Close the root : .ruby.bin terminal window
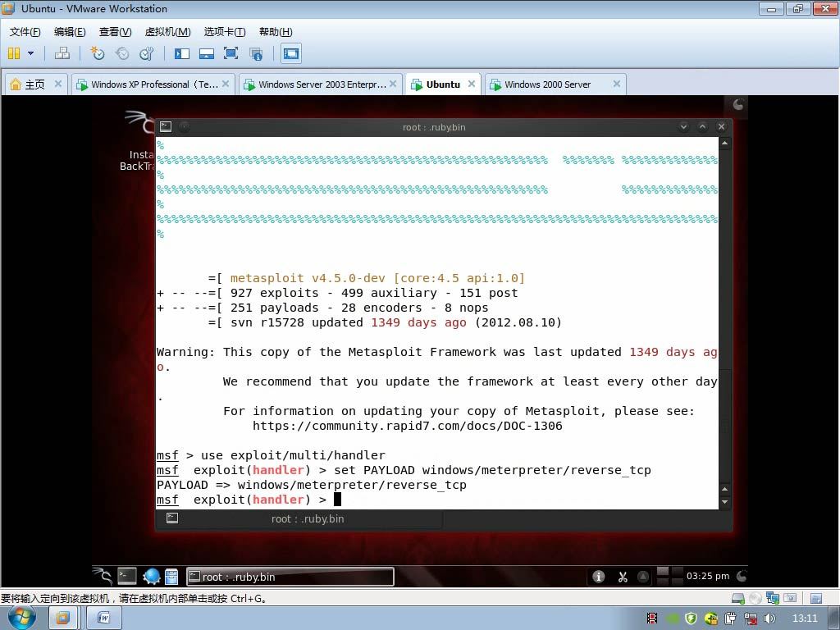This screenshot has height=630, width=840. (721, 126)
